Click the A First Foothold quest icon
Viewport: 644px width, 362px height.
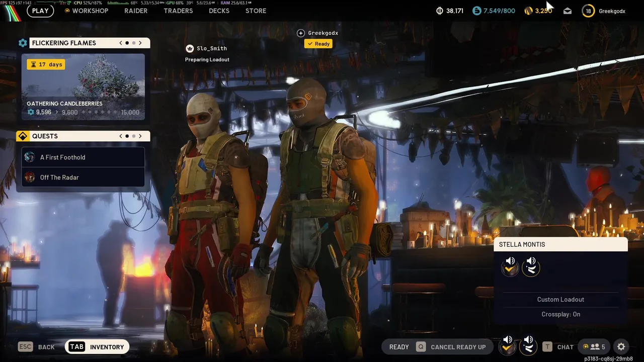pos(30,157)
